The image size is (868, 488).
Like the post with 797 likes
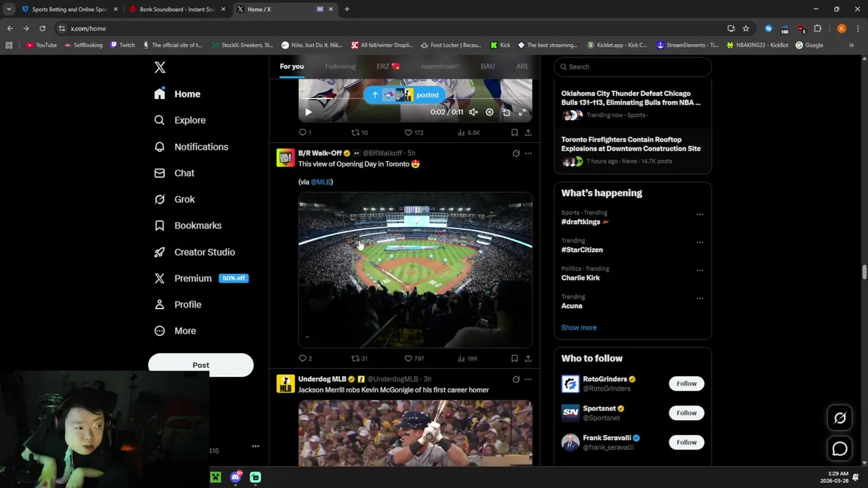(414, 359)
